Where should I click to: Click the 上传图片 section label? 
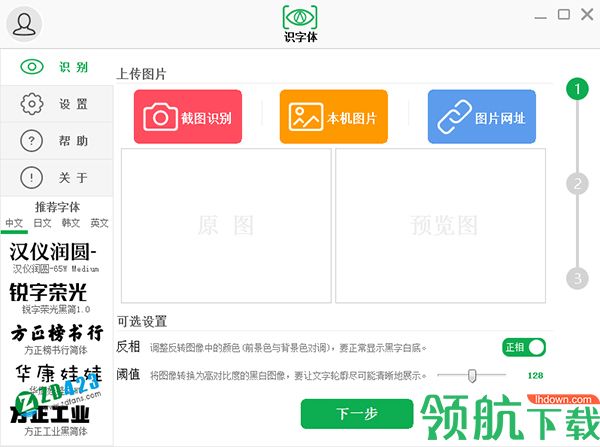[x=141, y=74]
